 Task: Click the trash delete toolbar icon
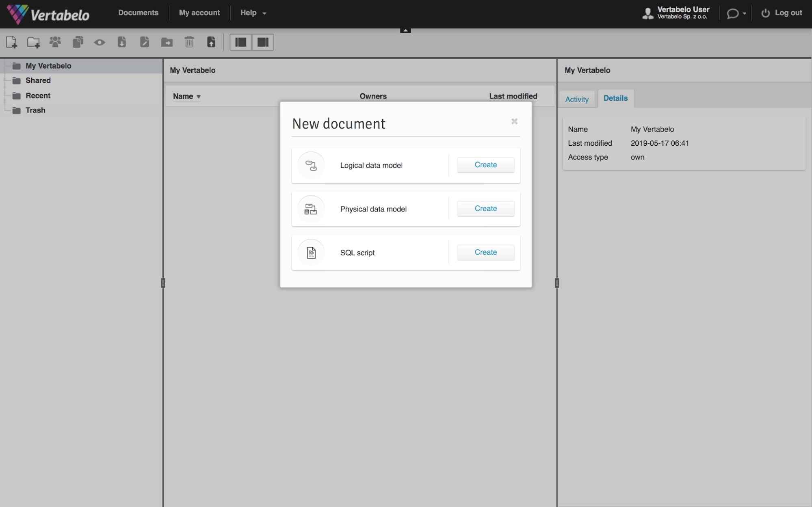(189, 42)
